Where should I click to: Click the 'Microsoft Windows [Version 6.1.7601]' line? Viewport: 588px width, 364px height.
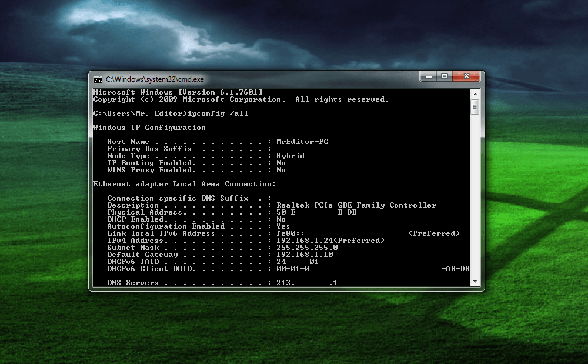[x=178, y=92]
